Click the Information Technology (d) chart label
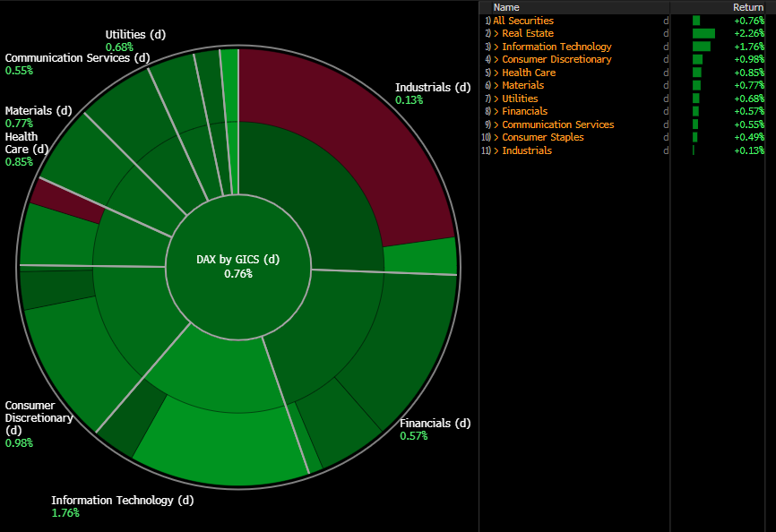This screenshot has width=776, height=532. coord(122,501)
